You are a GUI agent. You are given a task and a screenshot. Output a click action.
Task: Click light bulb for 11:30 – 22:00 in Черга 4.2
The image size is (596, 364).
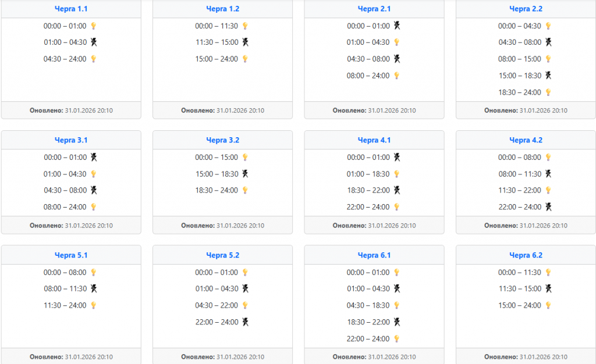coord(548,190)
